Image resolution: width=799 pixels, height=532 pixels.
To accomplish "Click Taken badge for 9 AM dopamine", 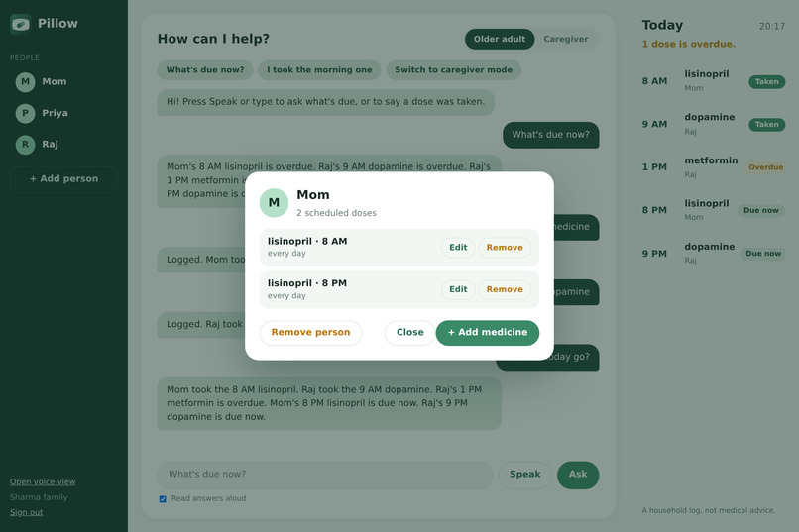I will coord(767,125).
